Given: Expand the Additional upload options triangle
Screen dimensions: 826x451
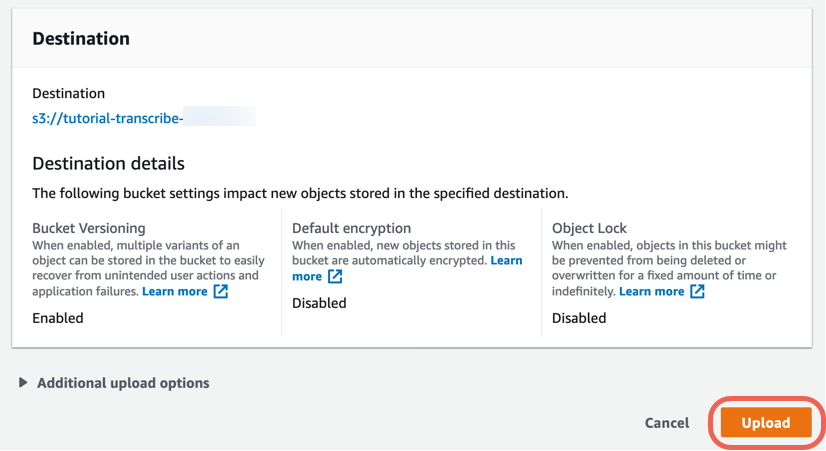Looking at the screenshot, I should [23, 383].
